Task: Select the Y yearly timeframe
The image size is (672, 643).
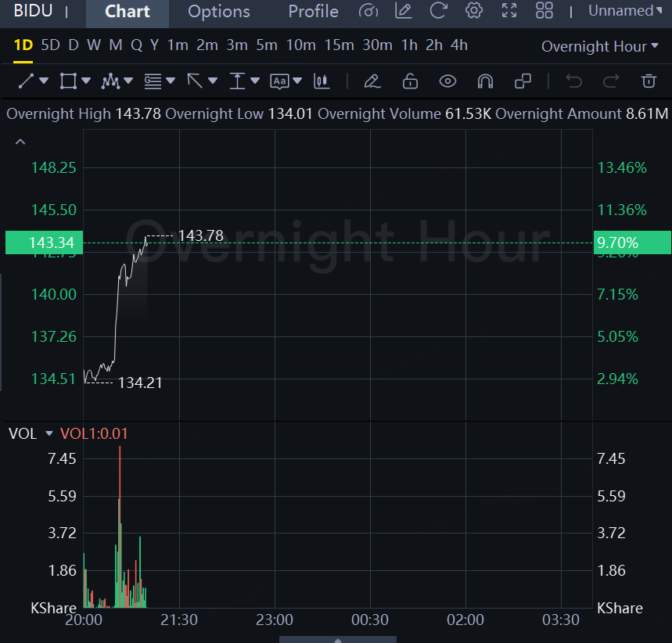Action: (154, 45)
